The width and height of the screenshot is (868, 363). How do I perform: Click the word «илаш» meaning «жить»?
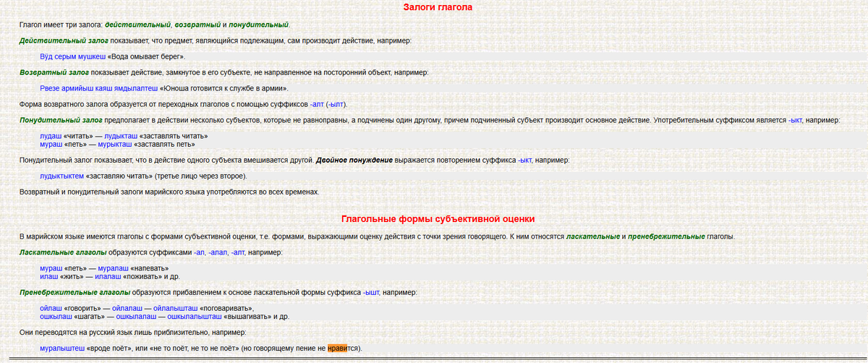[49, 276]
